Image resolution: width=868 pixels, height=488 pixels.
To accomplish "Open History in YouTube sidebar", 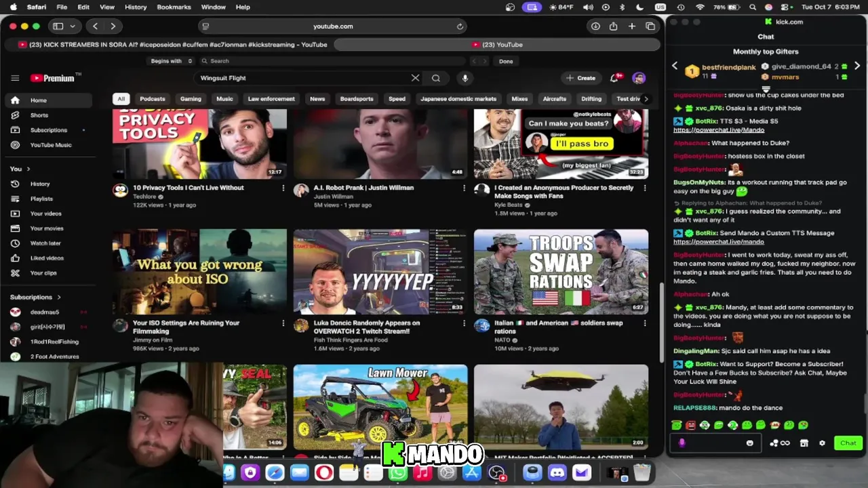I will tap(39, 184).
